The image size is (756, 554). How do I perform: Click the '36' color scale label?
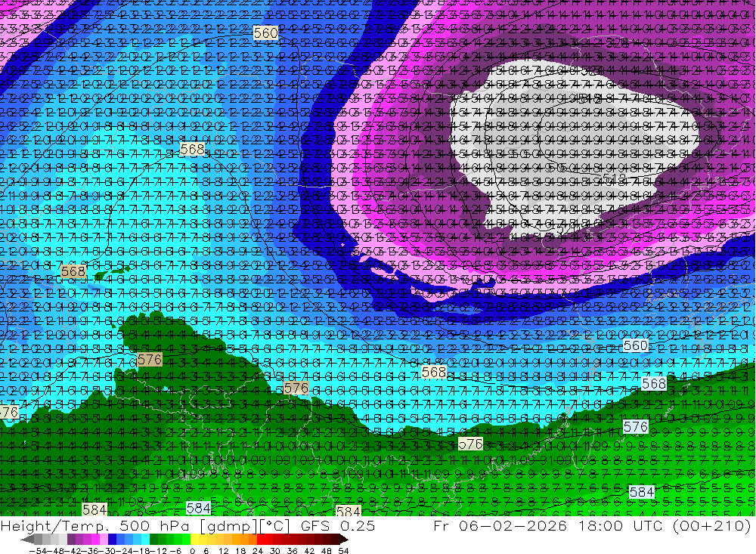click(x=292, y=551)
